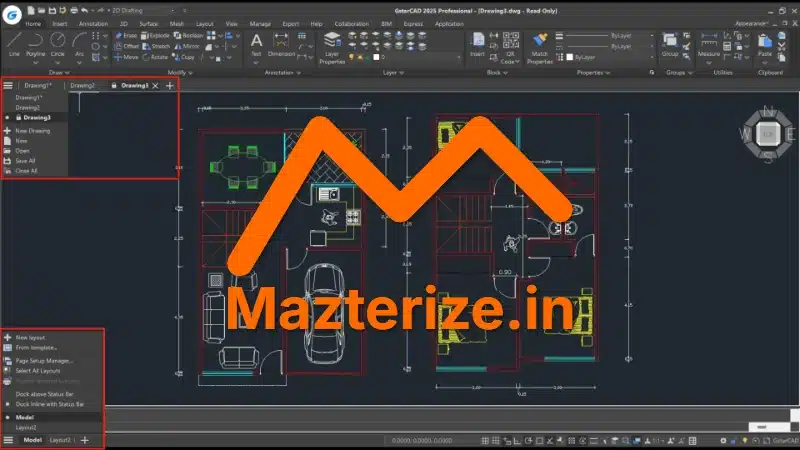Click Save All in drawing menu
This screenshot has height=450, width=800.
[25, 161]
